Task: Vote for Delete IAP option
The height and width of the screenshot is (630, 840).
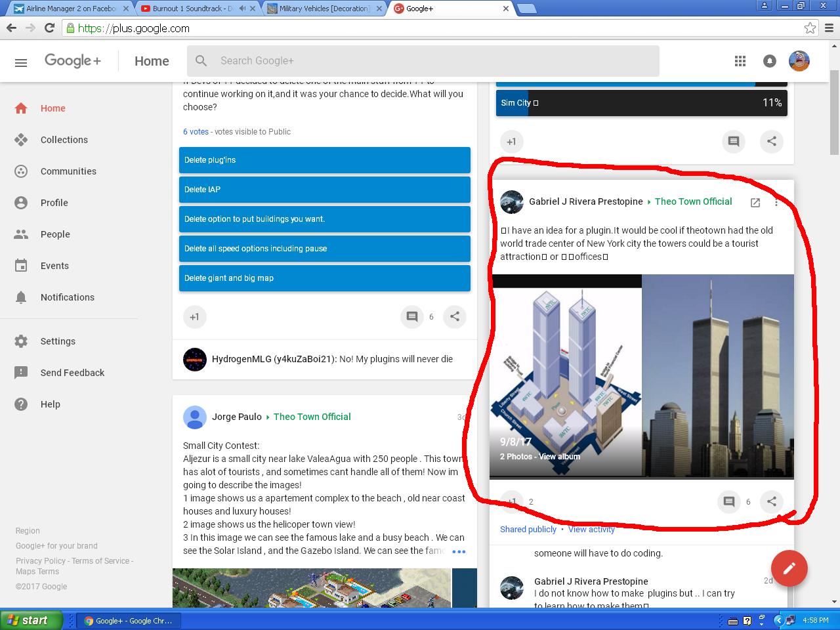Action: tap(325, 190)
